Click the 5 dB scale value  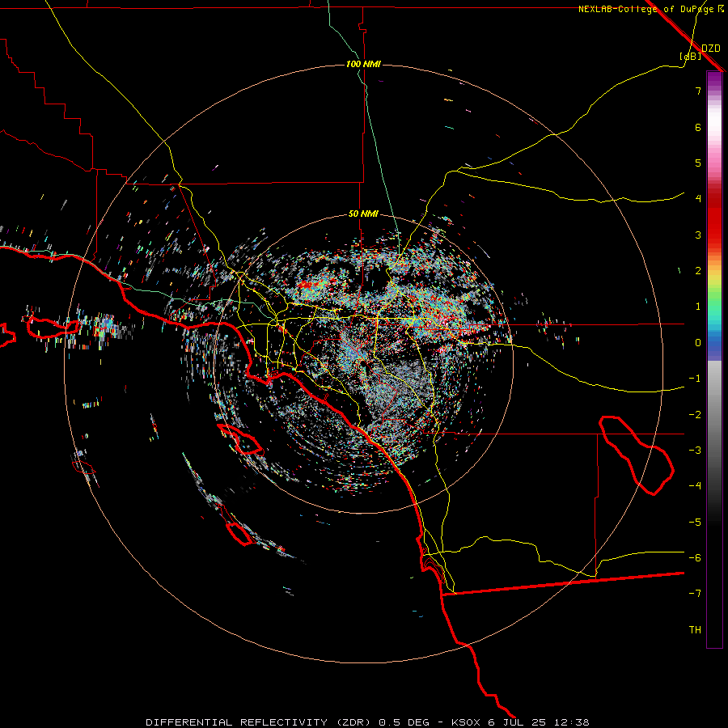(698, 163)
